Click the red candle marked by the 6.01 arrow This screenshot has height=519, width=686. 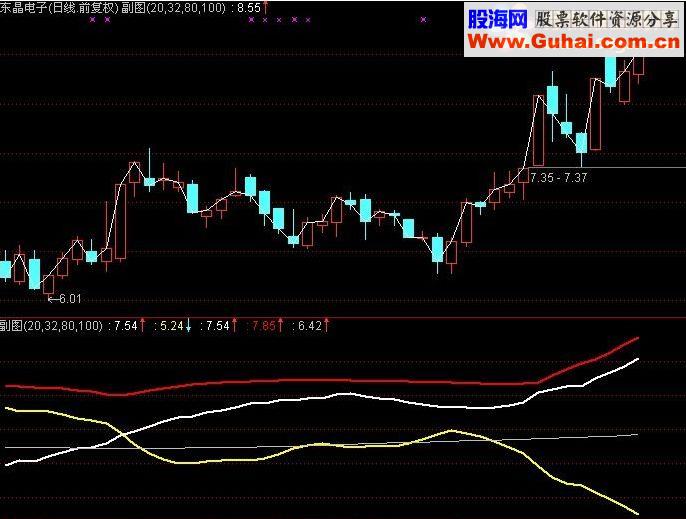tap(48, 284)
